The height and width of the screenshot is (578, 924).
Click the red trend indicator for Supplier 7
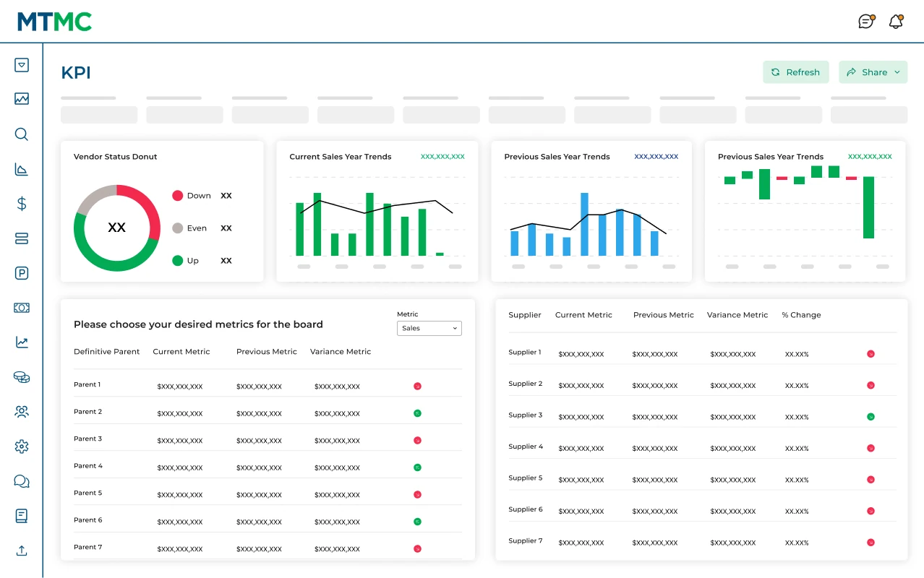coord(870,543)
